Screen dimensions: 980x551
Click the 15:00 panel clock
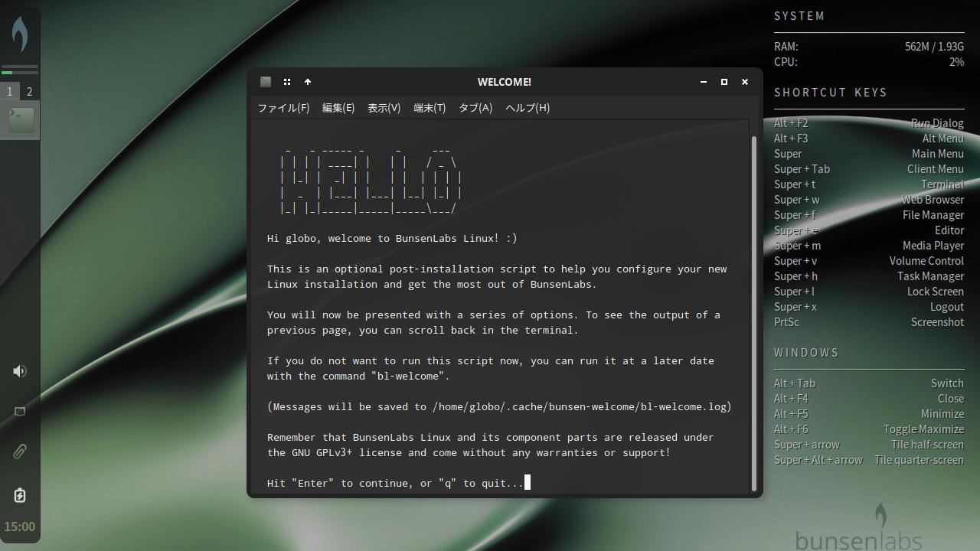pos(20,527)
